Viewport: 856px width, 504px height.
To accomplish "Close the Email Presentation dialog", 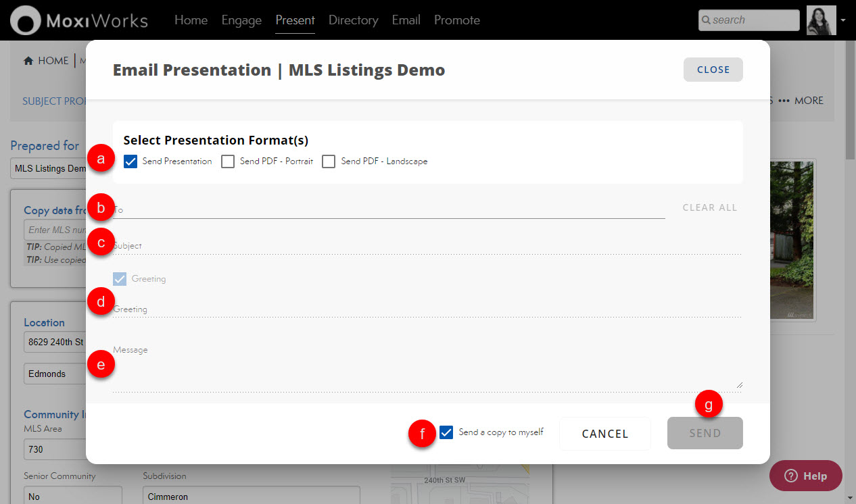I will (713, 70).
